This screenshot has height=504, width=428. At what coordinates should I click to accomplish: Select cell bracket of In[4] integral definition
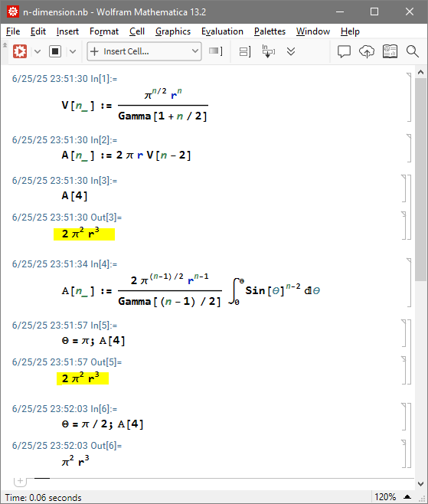coord(409,283)
